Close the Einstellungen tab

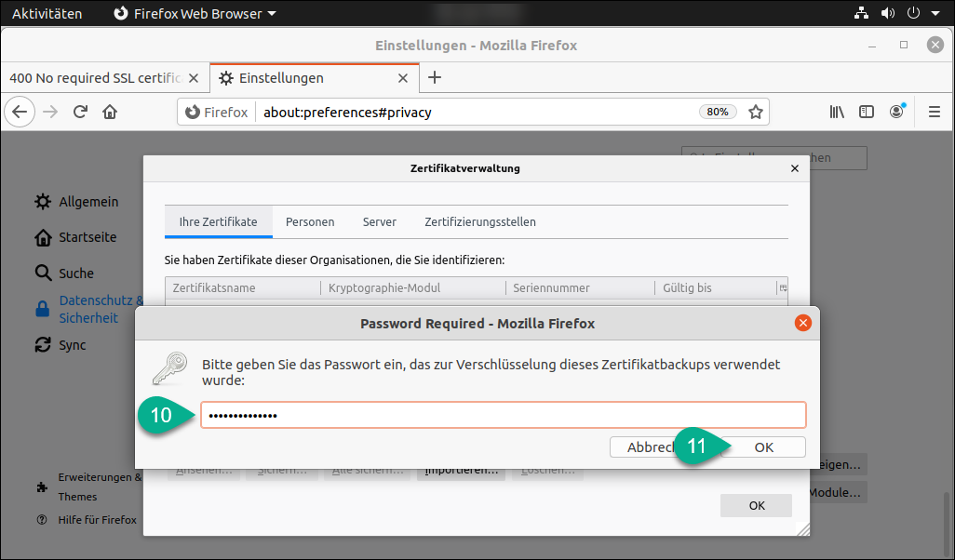point(403,78)
